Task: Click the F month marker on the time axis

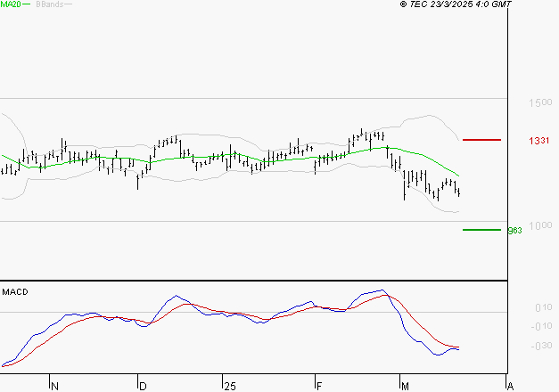Action: [x=318, y=386]
